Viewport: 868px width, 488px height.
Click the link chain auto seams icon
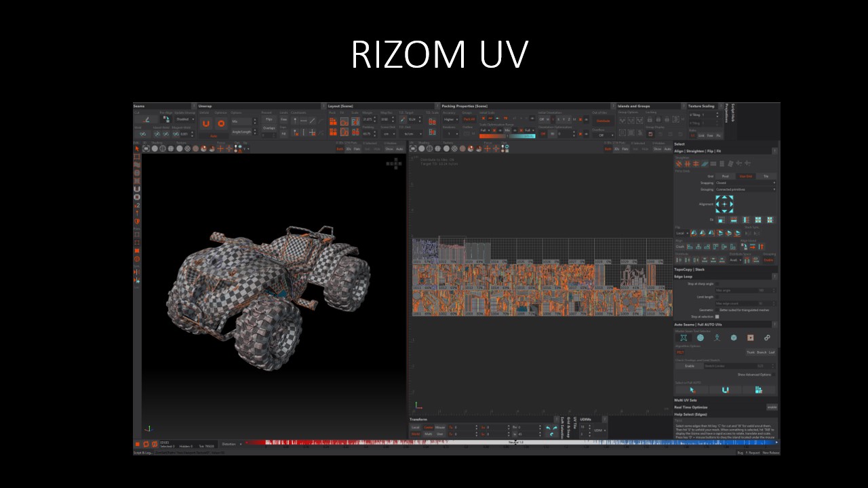click(x=767, y=338)
